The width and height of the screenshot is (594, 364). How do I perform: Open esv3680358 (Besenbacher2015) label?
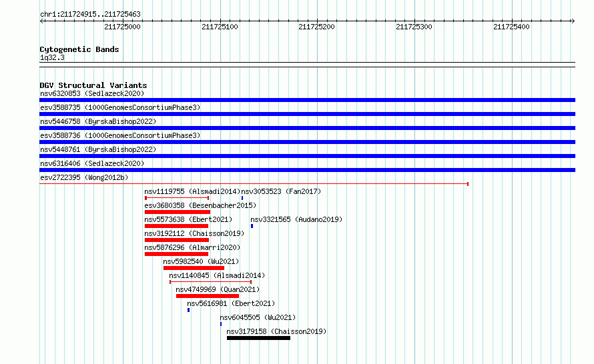click(200, 205)
